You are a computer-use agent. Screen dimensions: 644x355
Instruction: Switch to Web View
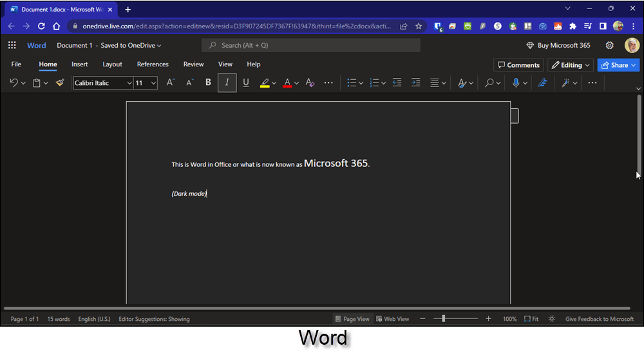tap(393, 319)
